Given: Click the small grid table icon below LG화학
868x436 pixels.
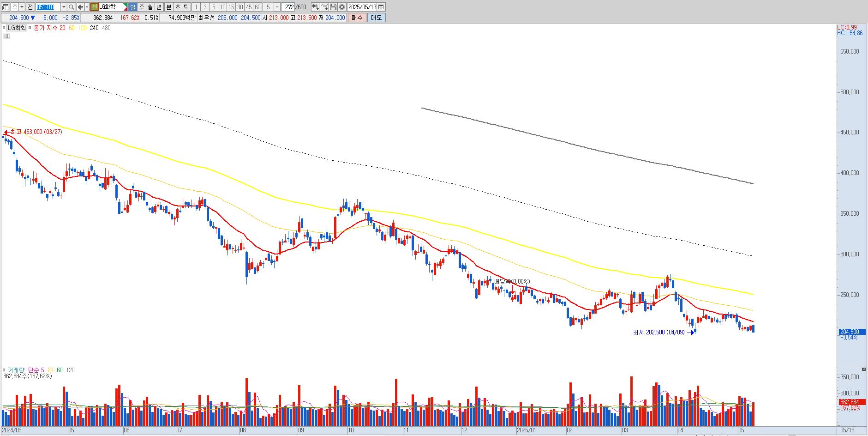Looking at the screenshot, I should point(7,36).
